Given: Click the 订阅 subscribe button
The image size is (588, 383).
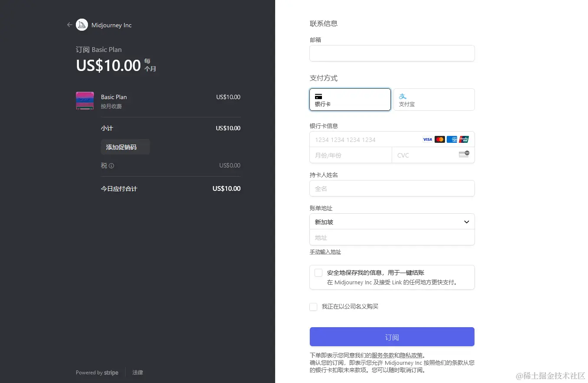Looking at the screenshot, I should click(392, 337).
